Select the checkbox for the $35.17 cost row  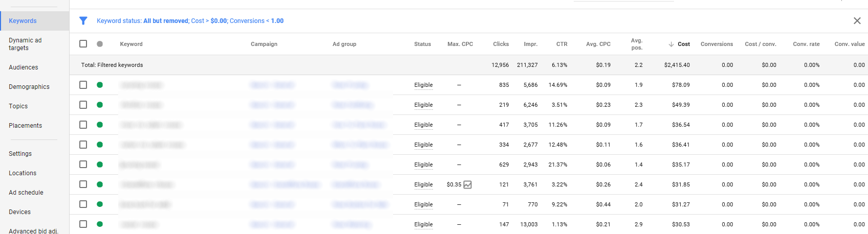point(83,165)
